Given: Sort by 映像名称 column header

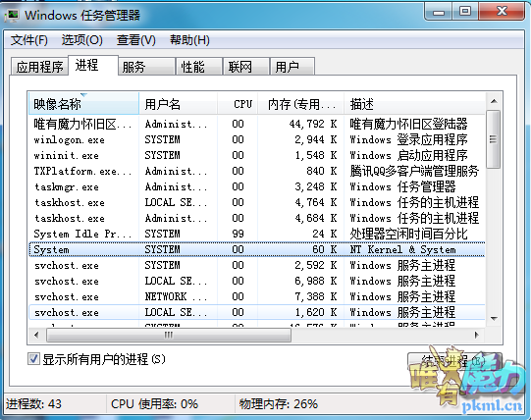Looking at the screenshot, I should tap(83, 104).
